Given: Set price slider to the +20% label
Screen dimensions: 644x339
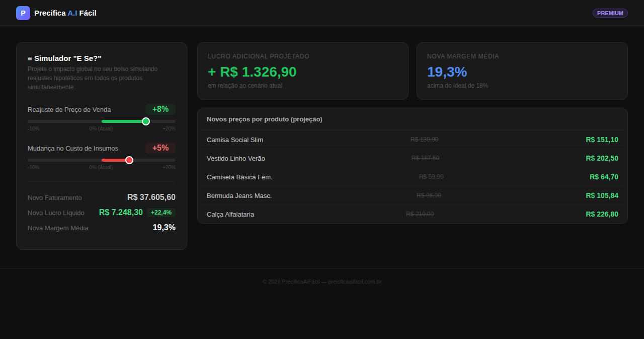Looking at the screenshot, I should 169,129.
